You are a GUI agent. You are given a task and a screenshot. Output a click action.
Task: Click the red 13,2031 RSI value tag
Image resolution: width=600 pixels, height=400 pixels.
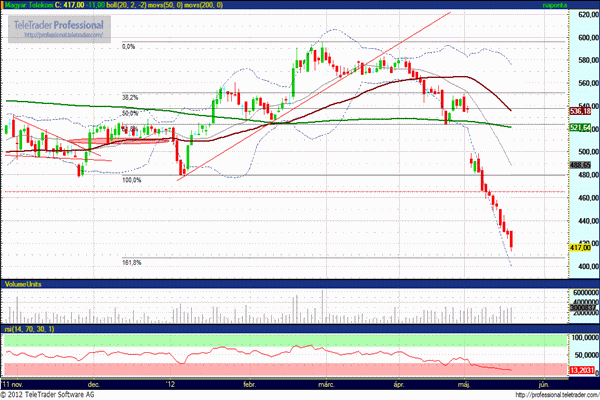582,370
